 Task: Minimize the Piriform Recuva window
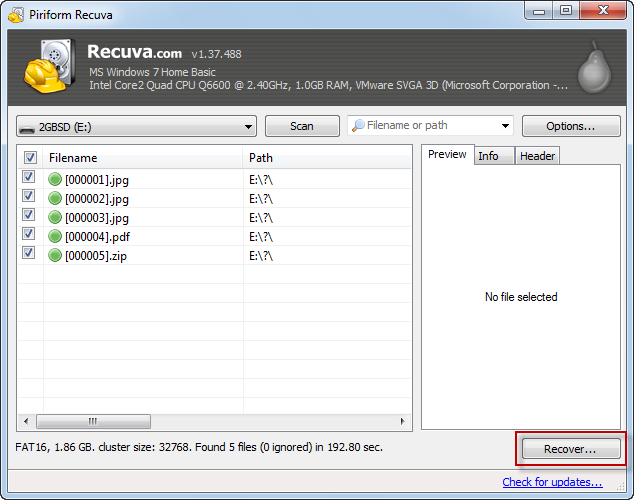pos(539,11)
